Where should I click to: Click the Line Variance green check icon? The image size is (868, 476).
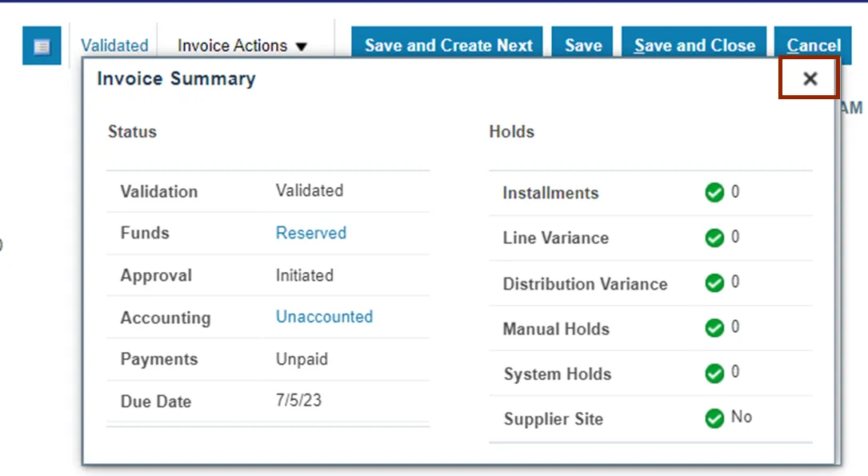(714, 238)
